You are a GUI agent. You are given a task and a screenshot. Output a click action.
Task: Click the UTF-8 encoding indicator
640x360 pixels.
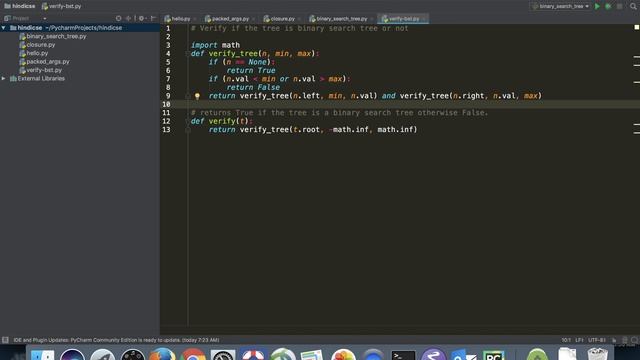tap(596, 340)
